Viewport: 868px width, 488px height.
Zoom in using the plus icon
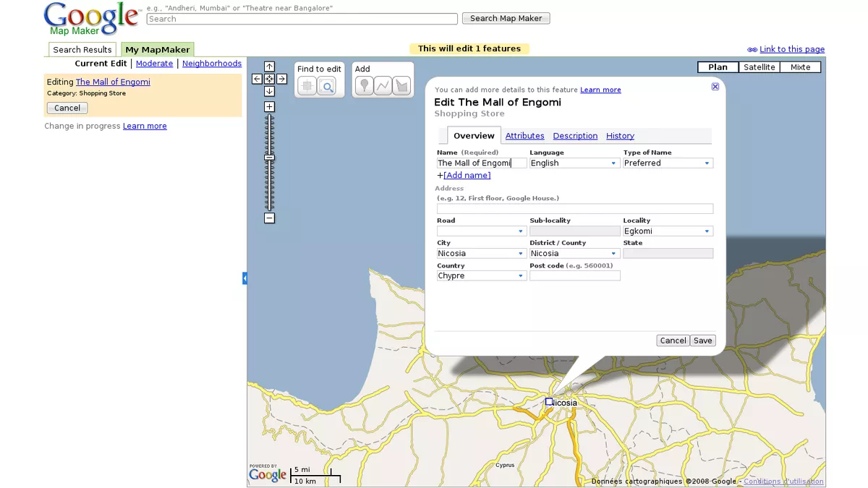269,106
